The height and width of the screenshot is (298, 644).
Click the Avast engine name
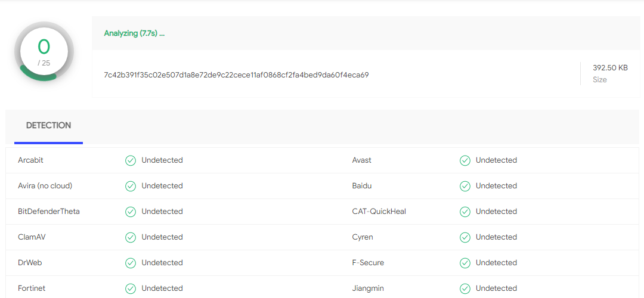click(x=362, y=160)
